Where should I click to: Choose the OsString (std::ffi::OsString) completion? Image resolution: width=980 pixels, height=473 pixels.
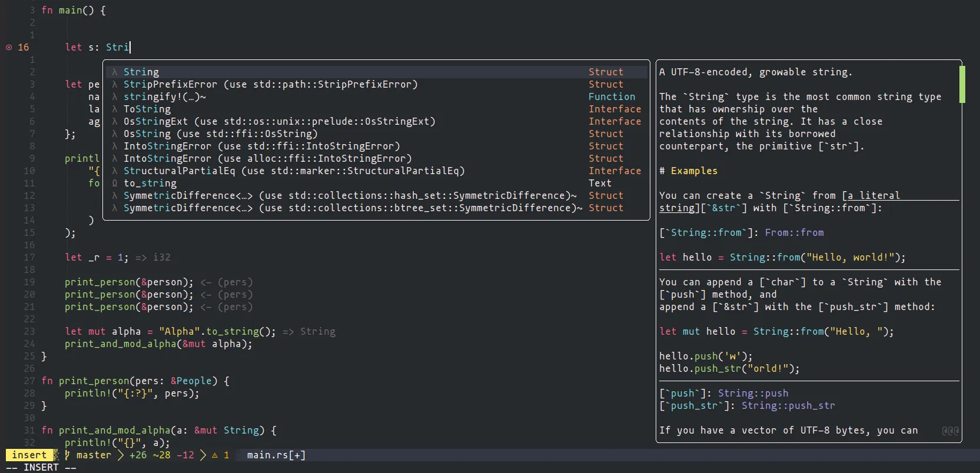(x=377, y=134)
